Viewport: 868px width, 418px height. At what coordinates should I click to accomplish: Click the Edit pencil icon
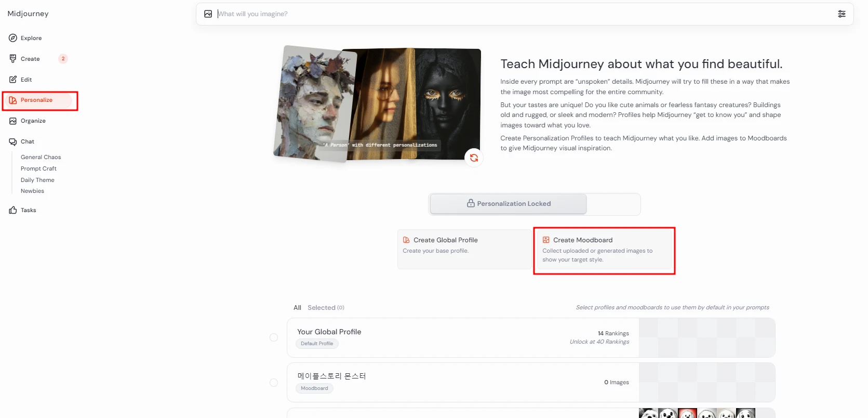(x=13, y=80)
